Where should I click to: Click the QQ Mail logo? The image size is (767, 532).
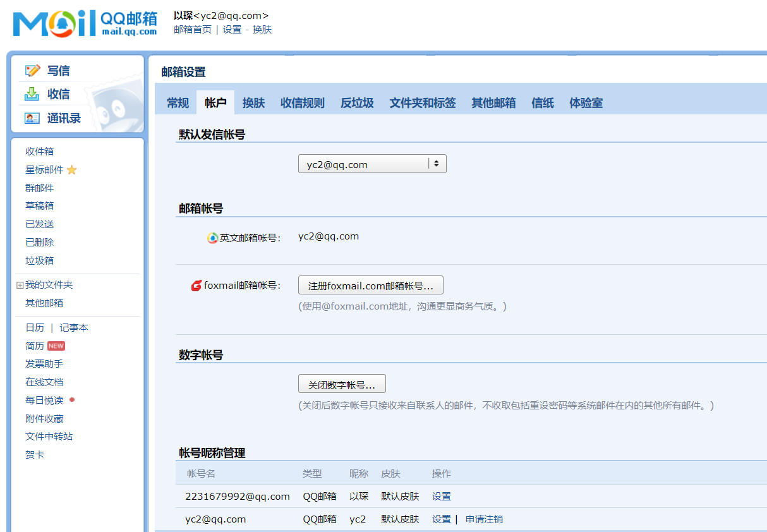[x=85, y=23]
